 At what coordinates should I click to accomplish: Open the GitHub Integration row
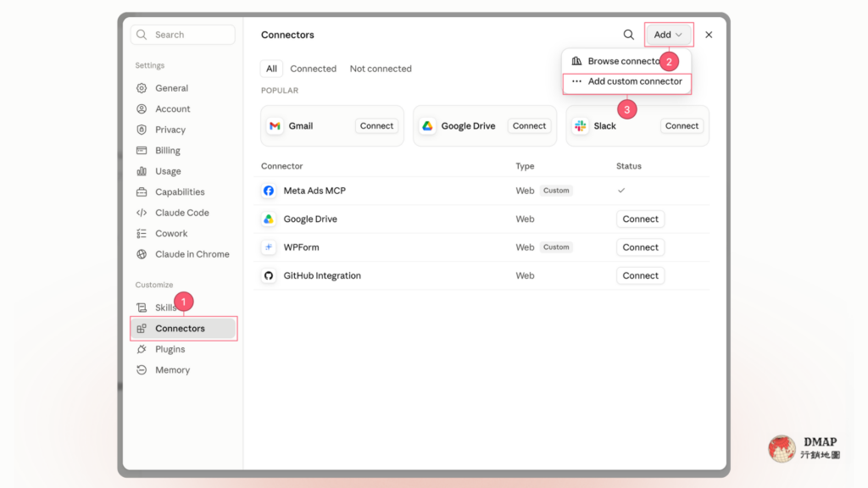[x=481, y=275]
